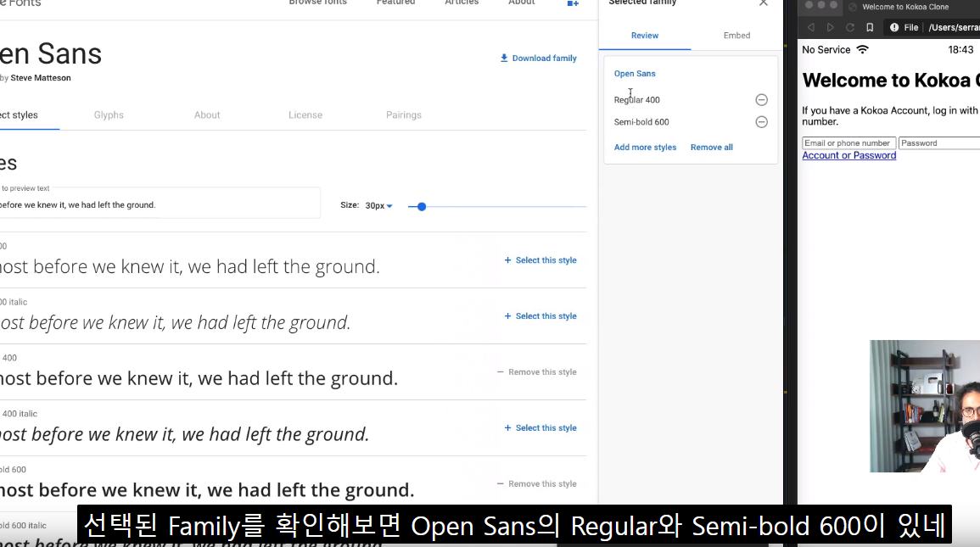Viewport: 980px width, 547px height.
Task: Click the bookmark icon in the browser toolbar
Action: [870, 27]
